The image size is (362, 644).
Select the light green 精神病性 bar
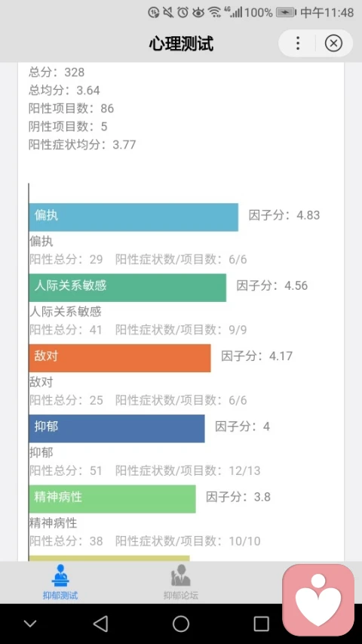(x=112, y=499)
